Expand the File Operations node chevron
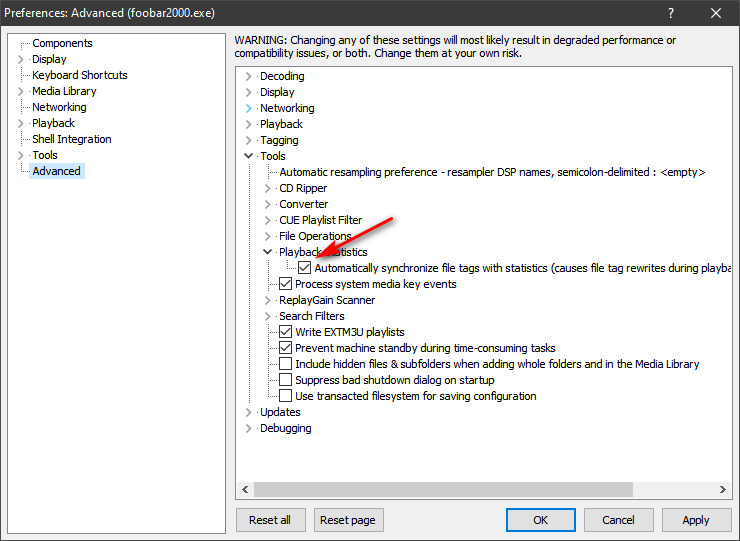Viewport: 740px width, 541px height. pos(268,236)
